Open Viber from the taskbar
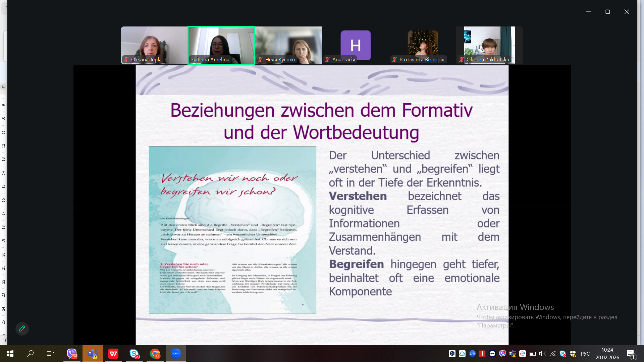644x362 pixels. [x=72, y=354]
